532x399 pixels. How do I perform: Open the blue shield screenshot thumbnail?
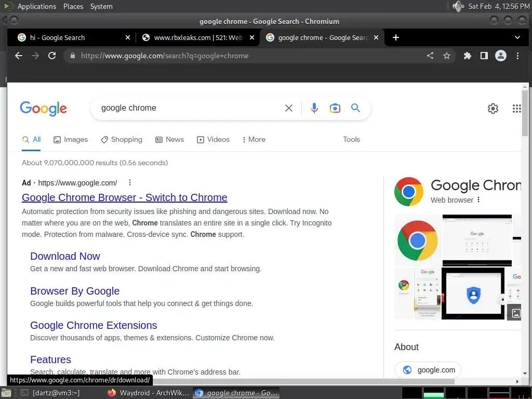(473, 294)
